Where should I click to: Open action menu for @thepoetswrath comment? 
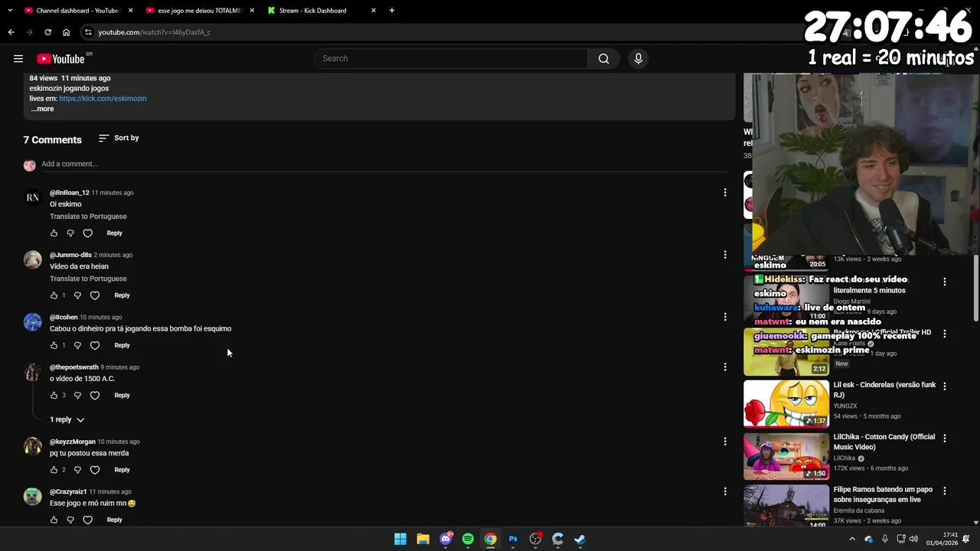[x=725, y=367]
